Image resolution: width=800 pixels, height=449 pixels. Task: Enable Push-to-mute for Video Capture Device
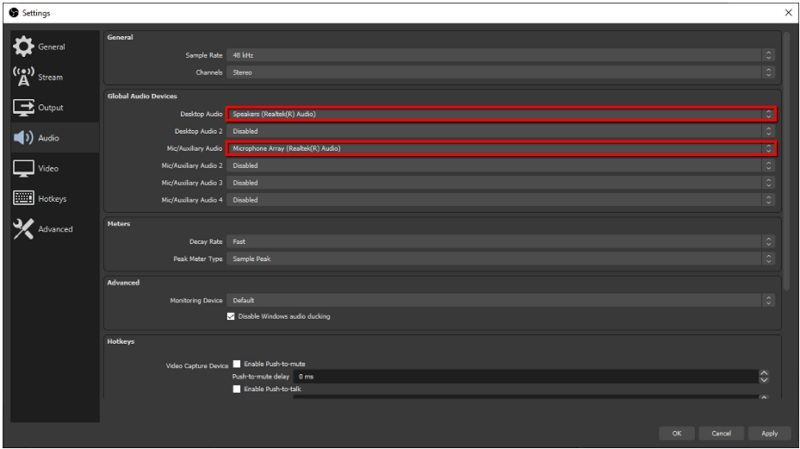click(237, 364)
